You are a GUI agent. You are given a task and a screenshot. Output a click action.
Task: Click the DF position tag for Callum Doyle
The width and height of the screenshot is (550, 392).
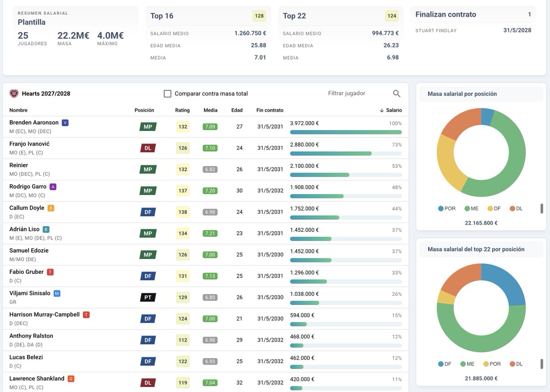coord(148,212)
